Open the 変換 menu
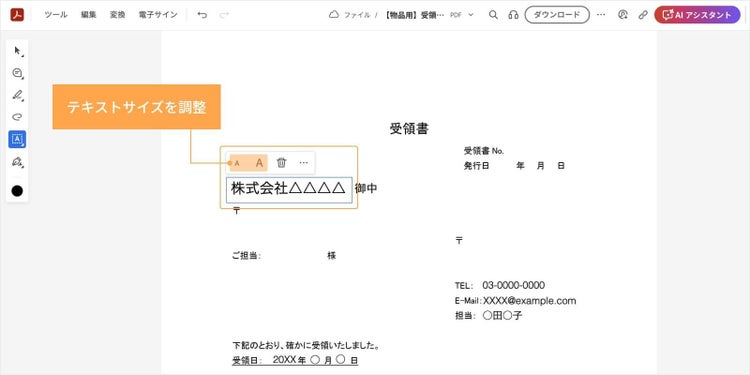750x375 pixels. point(117,15)
